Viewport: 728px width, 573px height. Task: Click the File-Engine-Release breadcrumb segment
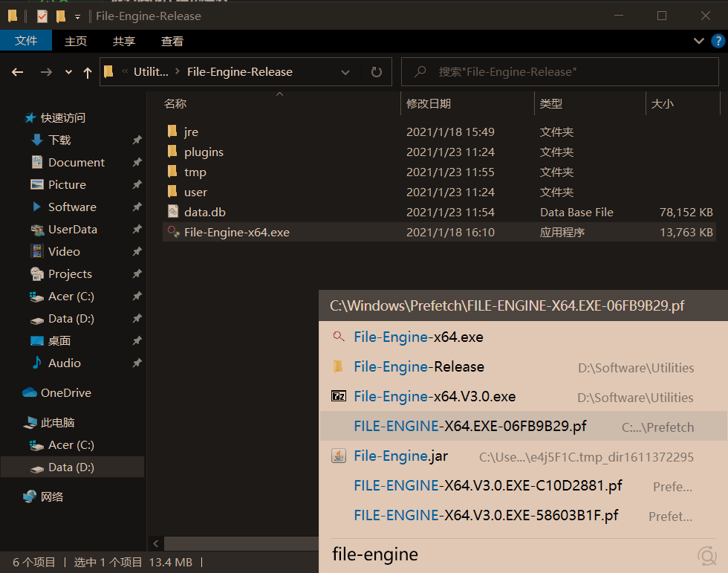239,72
